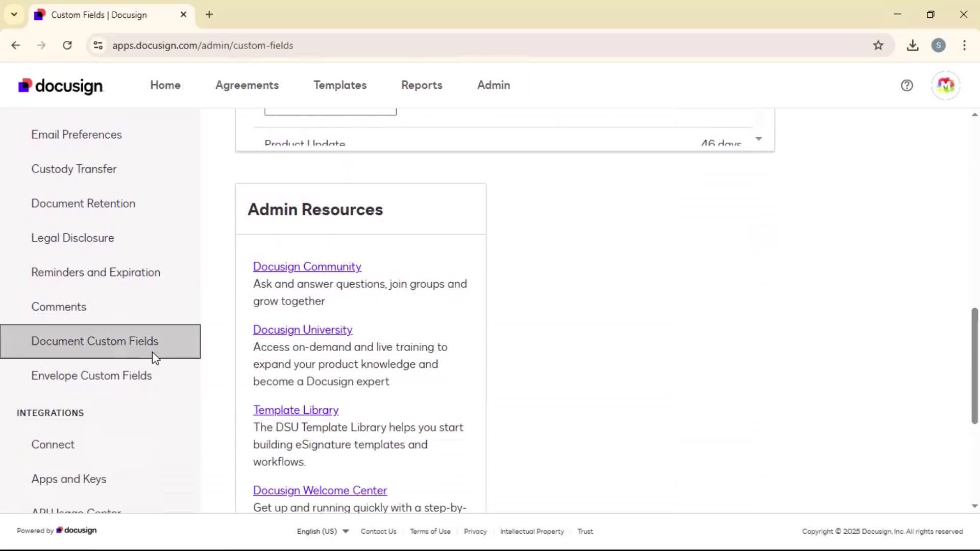Open the Chrome profile S icon
The image size is (980, 551).
pyautogui.click(x=938, y=45)
